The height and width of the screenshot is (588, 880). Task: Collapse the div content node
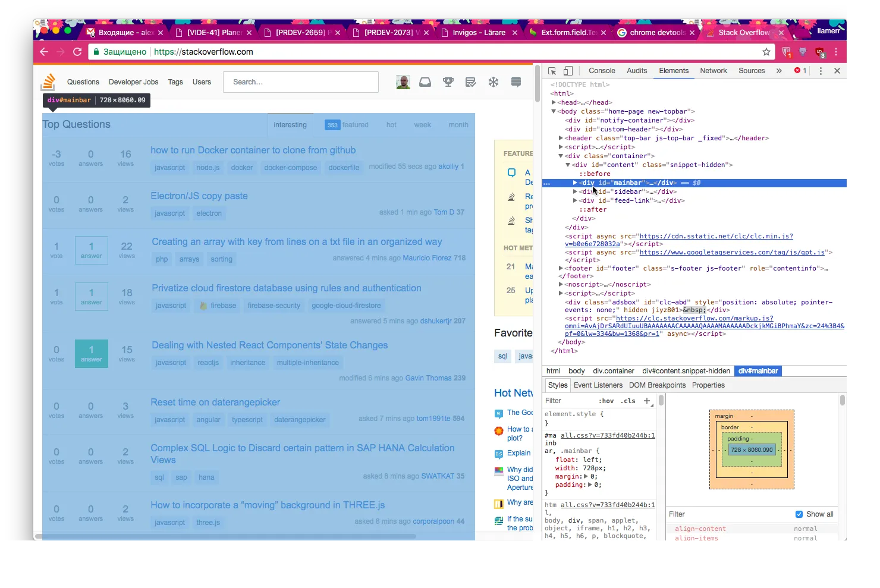[x=568, y=165]
